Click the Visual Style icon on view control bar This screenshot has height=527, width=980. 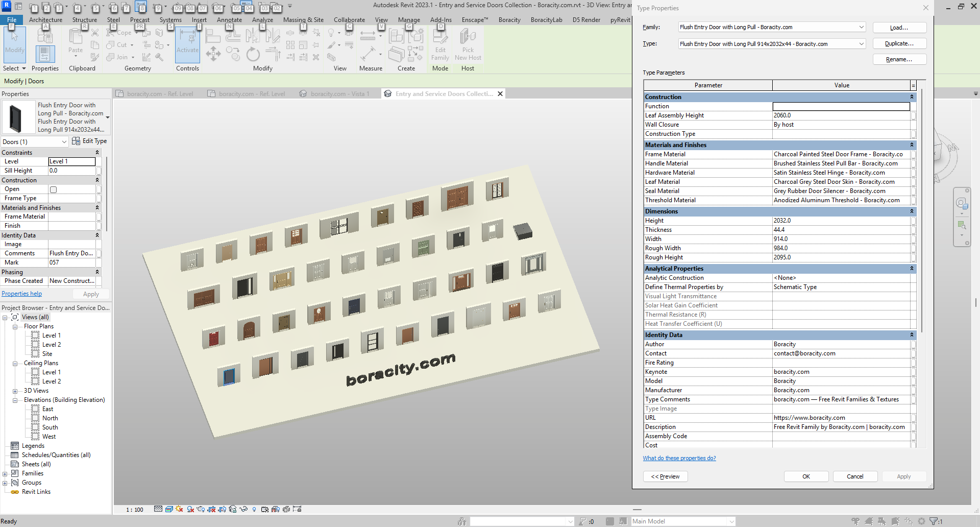tap(169, 509)
